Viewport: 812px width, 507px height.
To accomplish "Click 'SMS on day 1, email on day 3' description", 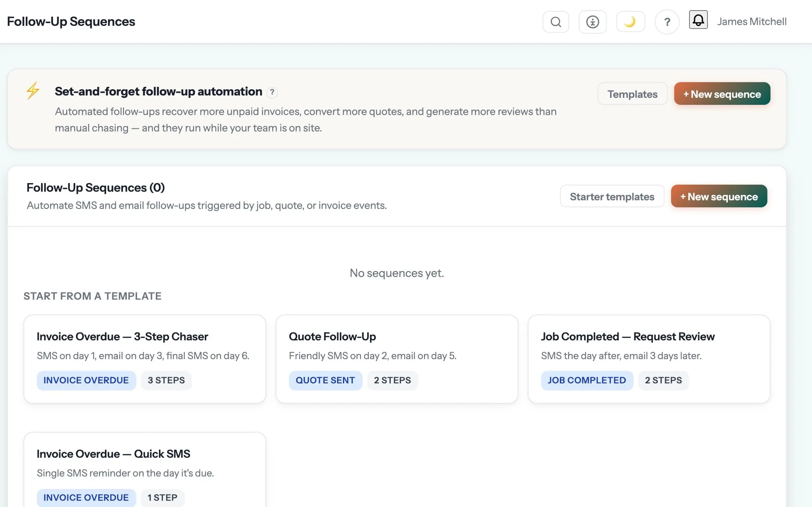I will coord(143,356).
